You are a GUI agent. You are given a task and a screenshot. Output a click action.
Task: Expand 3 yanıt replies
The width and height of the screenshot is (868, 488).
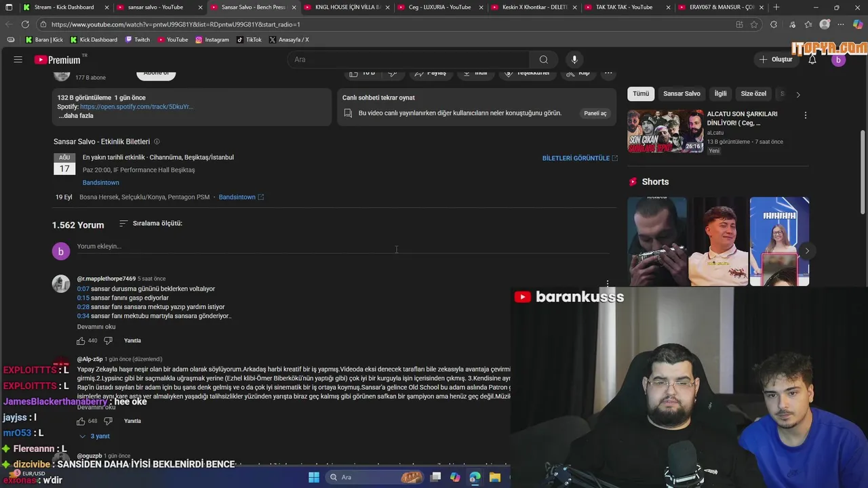(94, 436)
